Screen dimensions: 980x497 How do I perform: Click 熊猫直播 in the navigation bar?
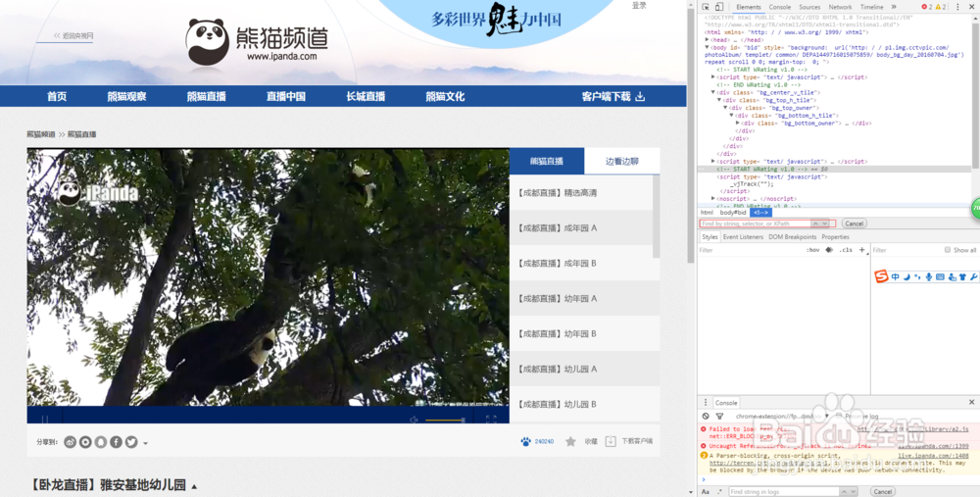[206, 96]
